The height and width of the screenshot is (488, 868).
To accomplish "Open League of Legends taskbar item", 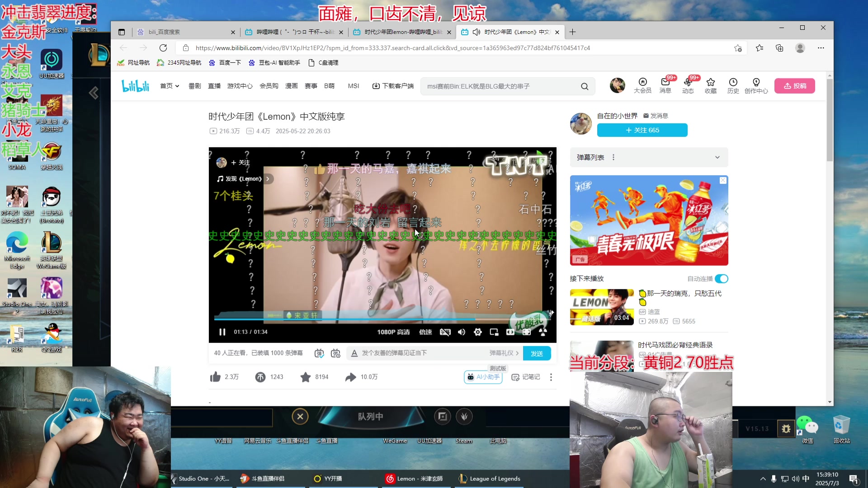I will (x=490, y=479).
